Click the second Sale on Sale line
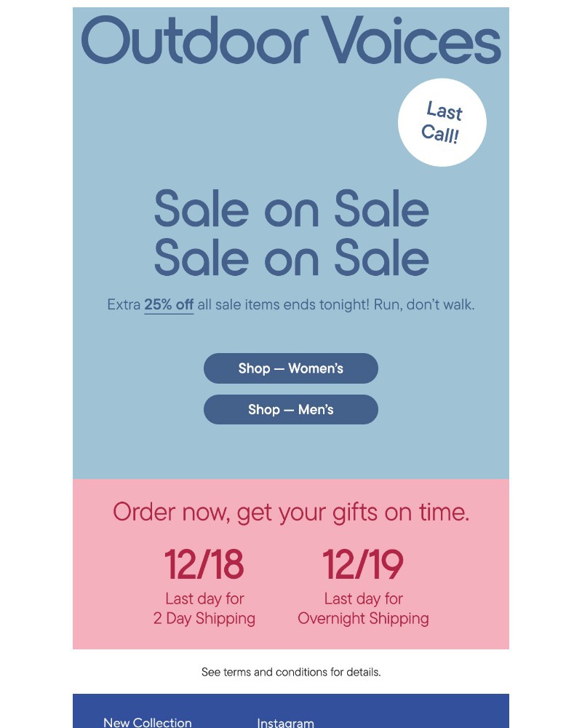 291,258
